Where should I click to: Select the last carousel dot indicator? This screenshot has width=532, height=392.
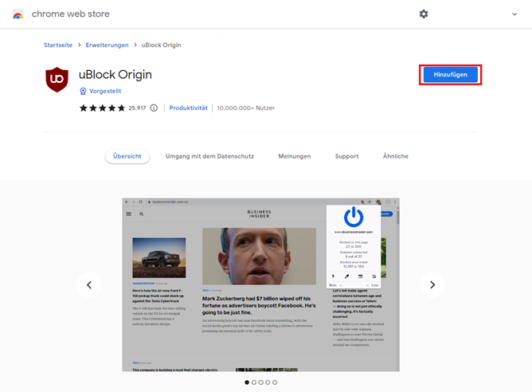275,382
